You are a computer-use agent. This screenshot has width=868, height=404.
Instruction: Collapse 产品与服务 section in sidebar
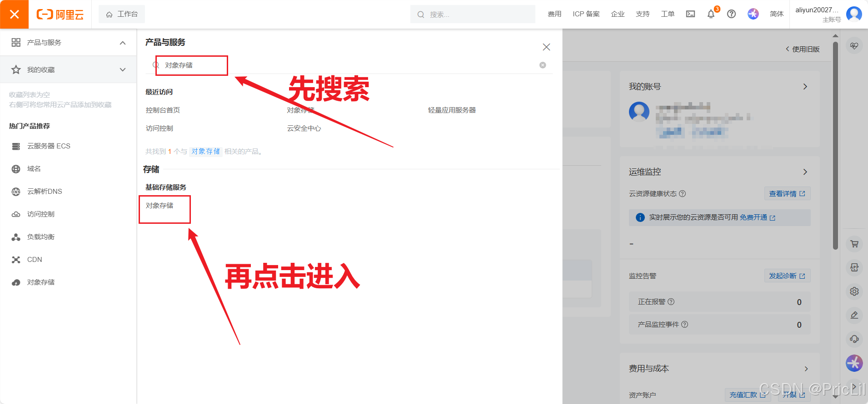tap(123, 43)
